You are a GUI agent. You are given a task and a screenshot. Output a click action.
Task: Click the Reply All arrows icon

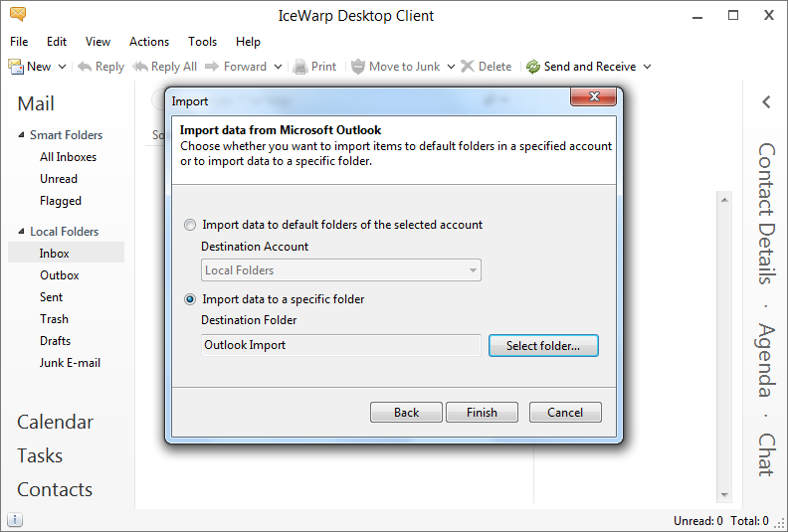[x=140, y=67]
